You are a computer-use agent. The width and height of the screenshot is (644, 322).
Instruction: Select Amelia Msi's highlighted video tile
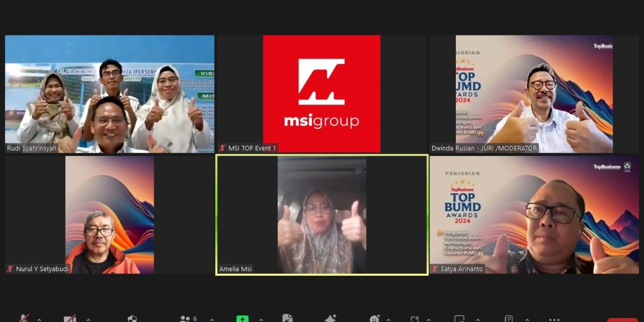pyautogui.click(x=321, y=215)
